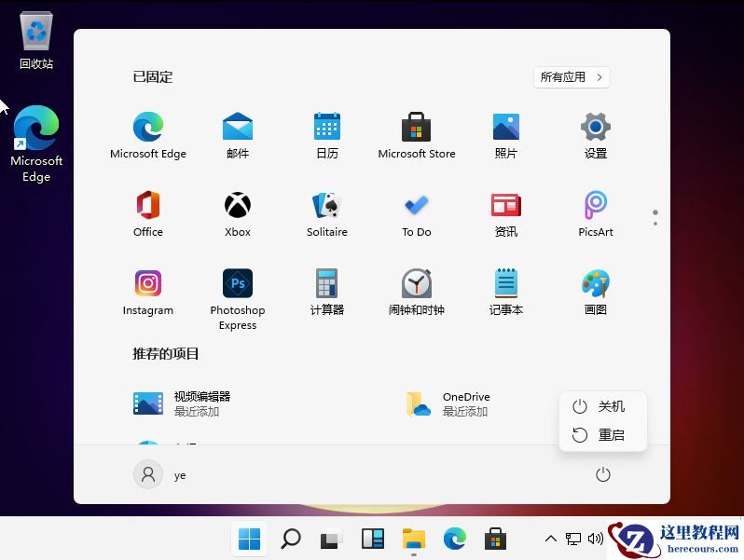The width and height of the screenshot is (744, 560).
Task: Open volume control tray icon
Action: [x=595, y=539]
